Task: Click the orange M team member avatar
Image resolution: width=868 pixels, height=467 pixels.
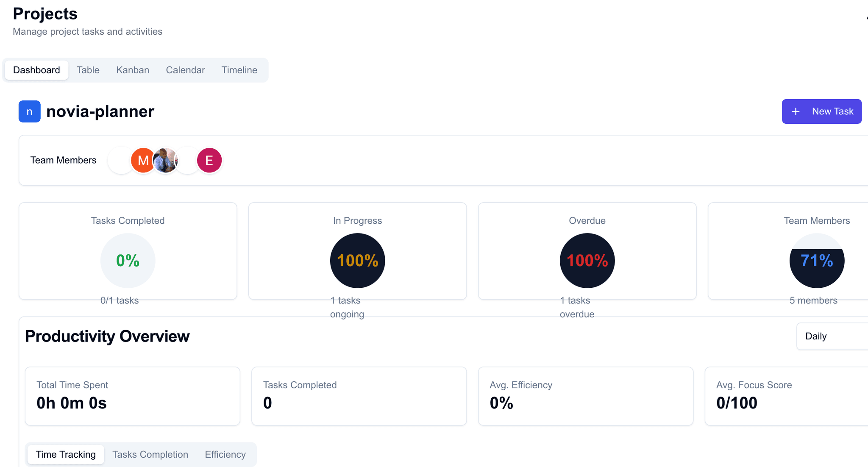Action: [143, 160]
